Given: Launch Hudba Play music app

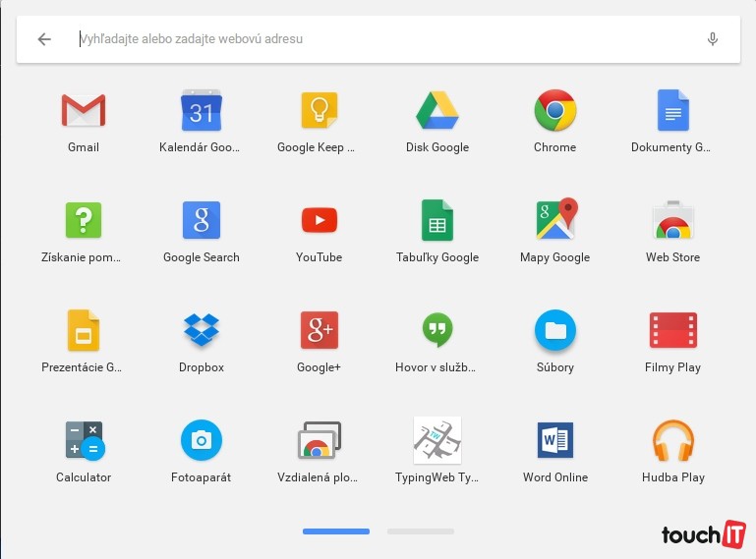Looking at the screenshot, I should [x=673, y=441].
